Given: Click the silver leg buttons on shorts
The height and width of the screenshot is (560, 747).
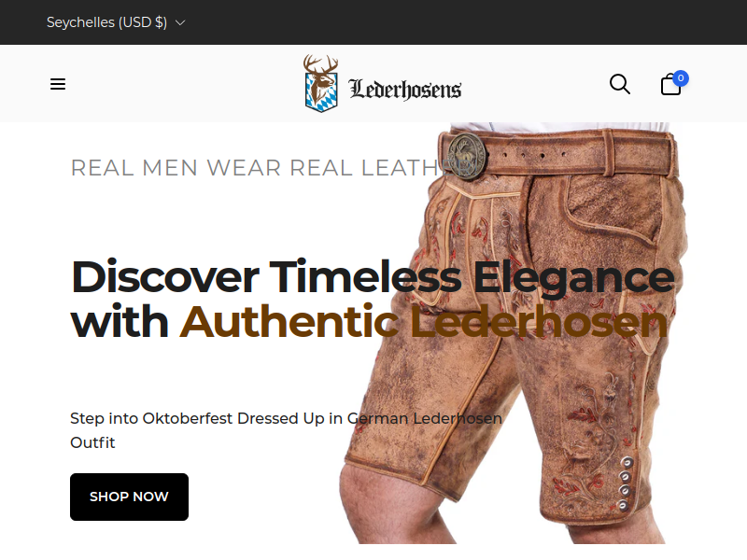Looking at the screenshot, I should [625, 483].
